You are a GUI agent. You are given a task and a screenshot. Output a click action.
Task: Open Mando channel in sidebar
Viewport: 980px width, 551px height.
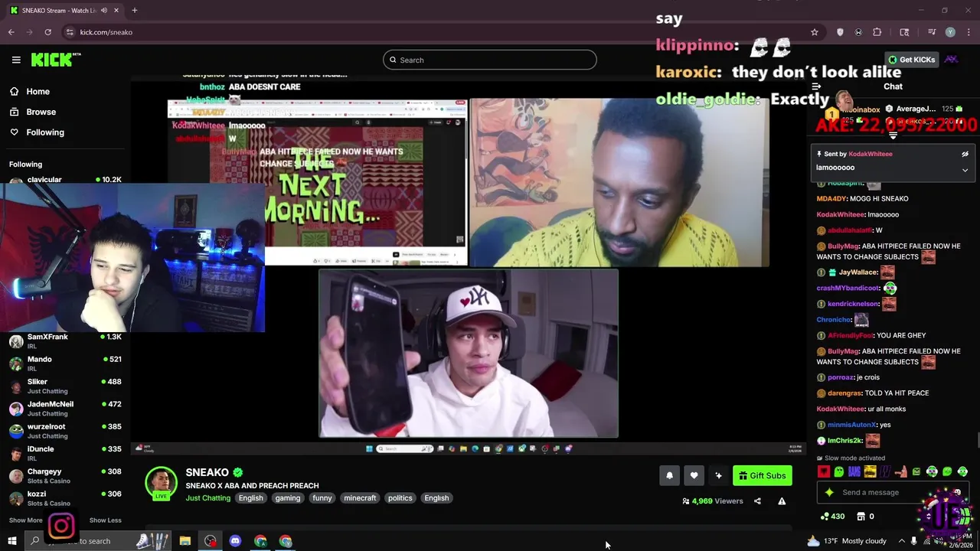[x=65, y=364]
